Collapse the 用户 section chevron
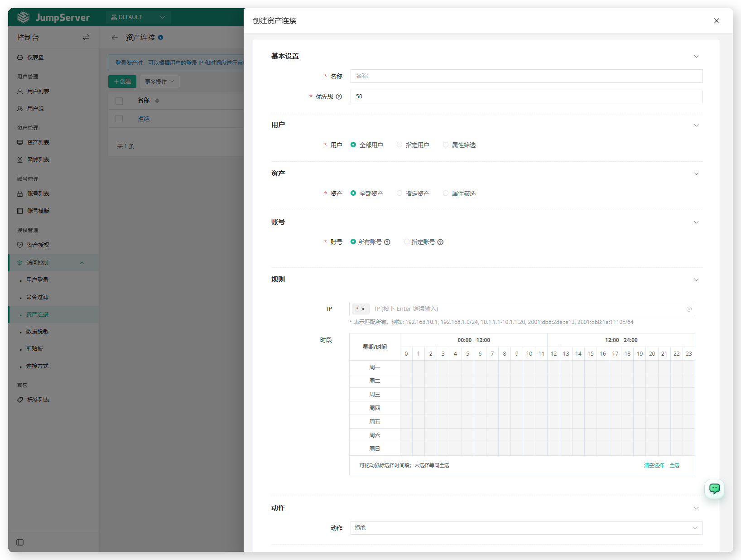The image size is (741, 560). tap(696, 126)
